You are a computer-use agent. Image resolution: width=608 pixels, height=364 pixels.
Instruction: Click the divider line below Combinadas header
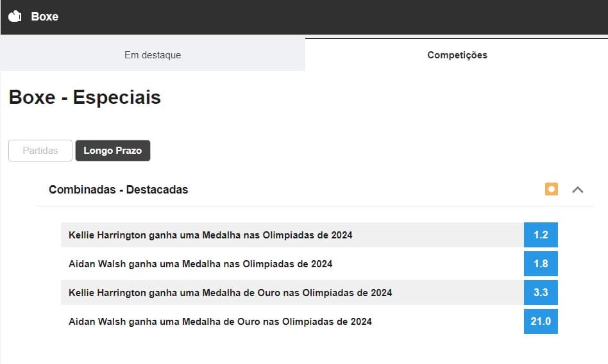[315, 206]
